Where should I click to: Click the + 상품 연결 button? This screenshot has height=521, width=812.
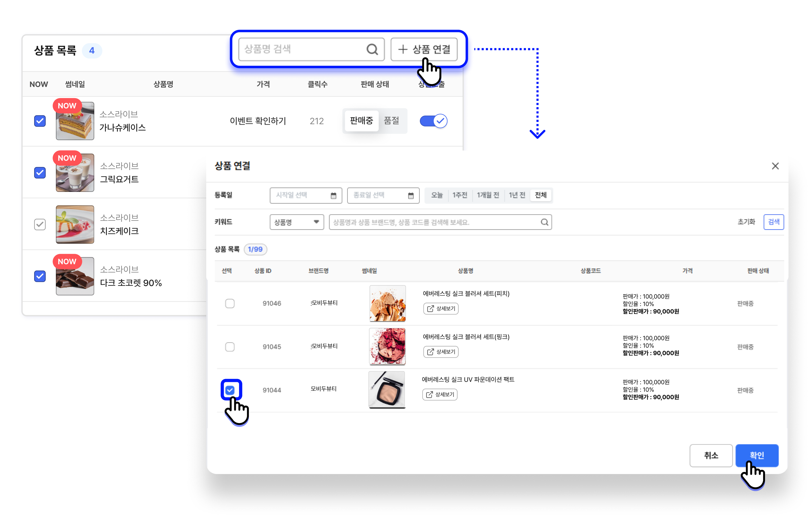[x=424, y=49]
